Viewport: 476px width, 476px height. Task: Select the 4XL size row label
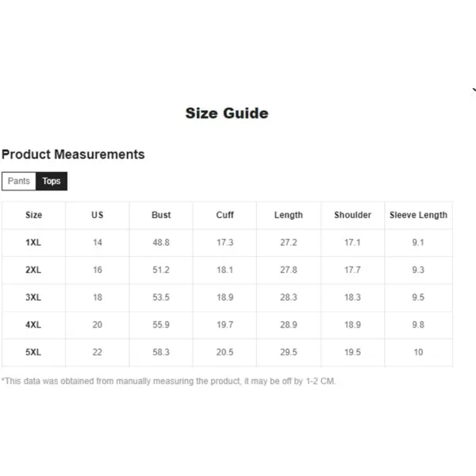(x=33, y=324)
